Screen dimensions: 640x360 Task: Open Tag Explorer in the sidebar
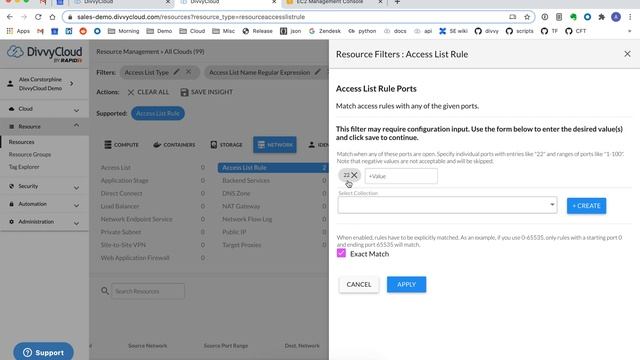pyautogui.click(x=24, y=167)
